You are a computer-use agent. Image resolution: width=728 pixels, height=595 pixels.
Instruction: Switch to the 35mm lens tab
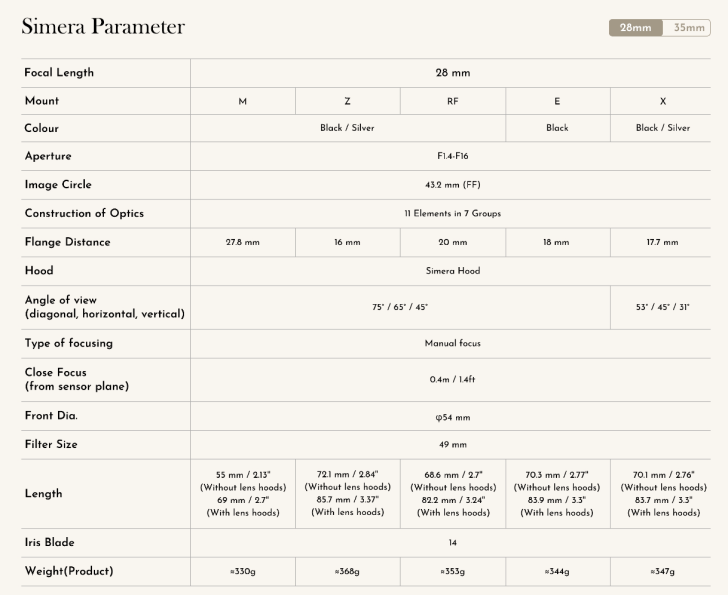coord(686,28)
